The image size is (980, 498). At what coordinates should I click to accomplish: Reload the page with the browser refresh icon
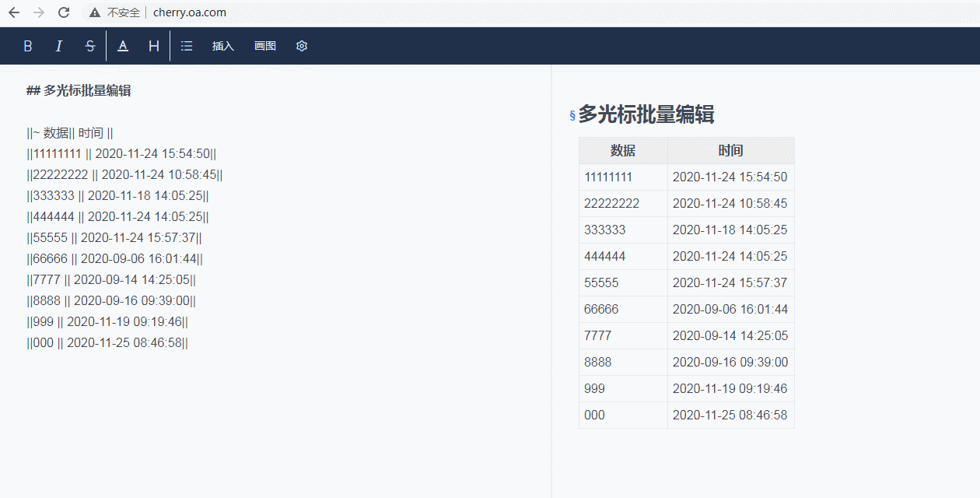(64, 12)
